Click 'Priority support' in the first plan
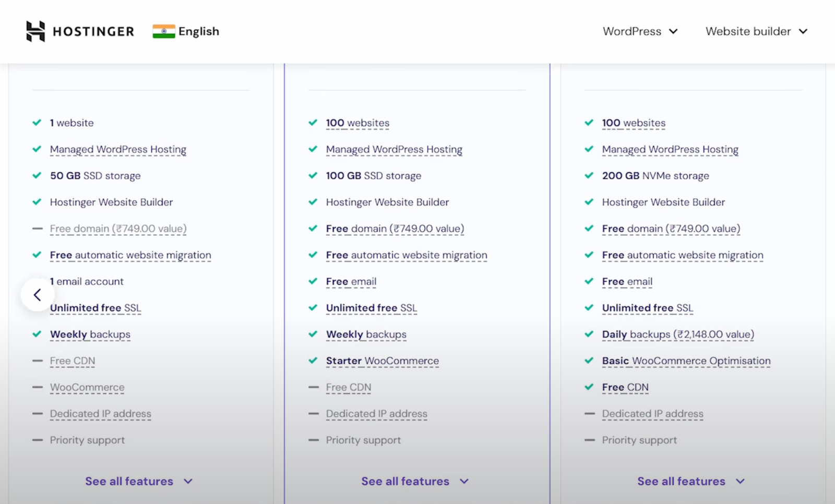This screenshot has height=504, width=835. click(87, 440)
